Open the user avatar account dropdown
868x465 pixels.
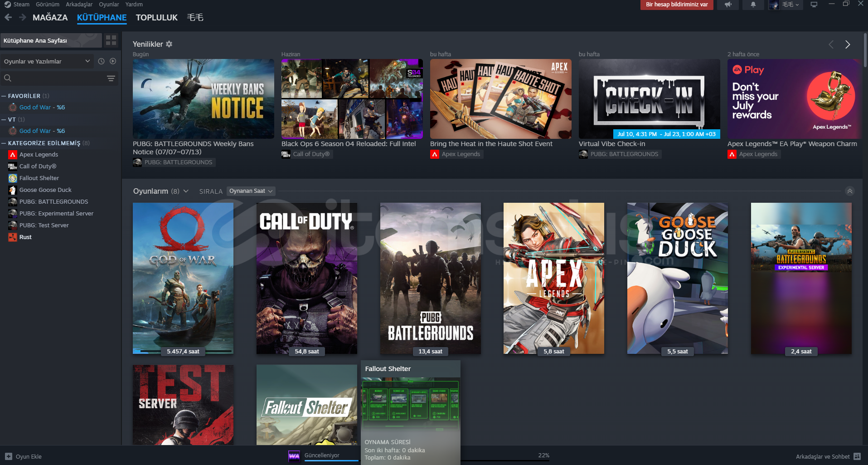pos(786,5)
